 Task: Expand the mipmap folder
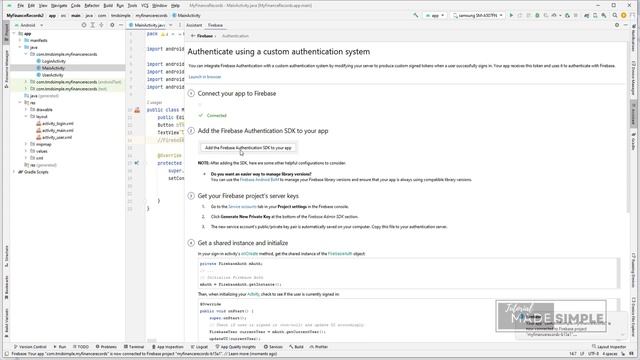pyautogui.click(x=26, y=144)
